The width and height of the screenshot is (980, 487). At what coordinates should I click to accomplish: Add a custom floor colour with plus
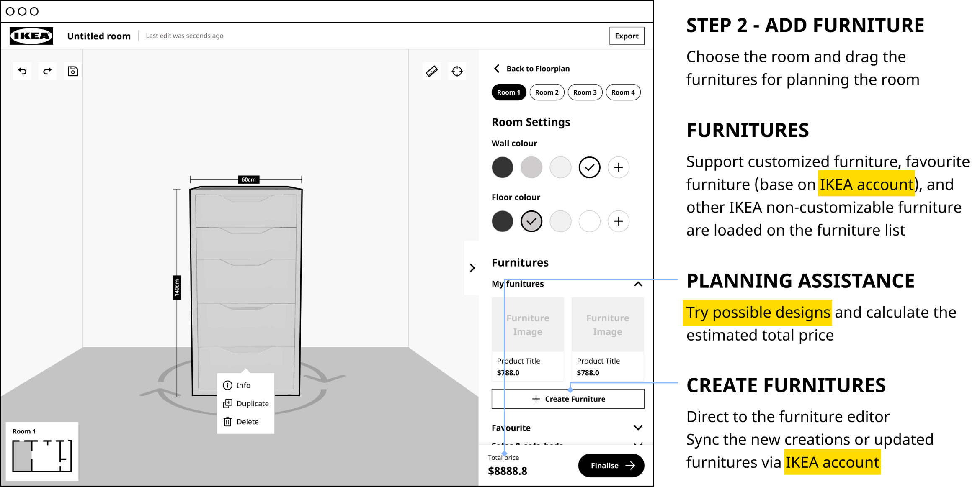(619, 221)
